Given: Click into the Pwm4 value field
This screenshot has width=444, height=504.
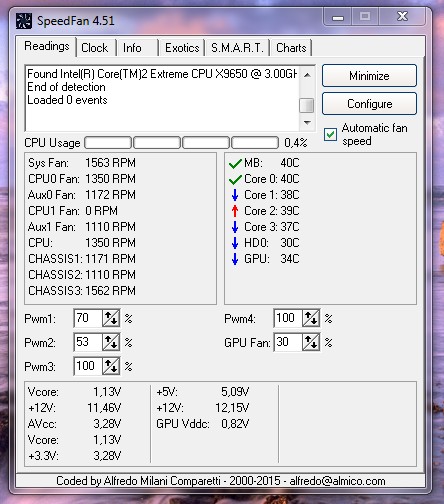Looking at the screenshot, I should click(x=288, y=318).
